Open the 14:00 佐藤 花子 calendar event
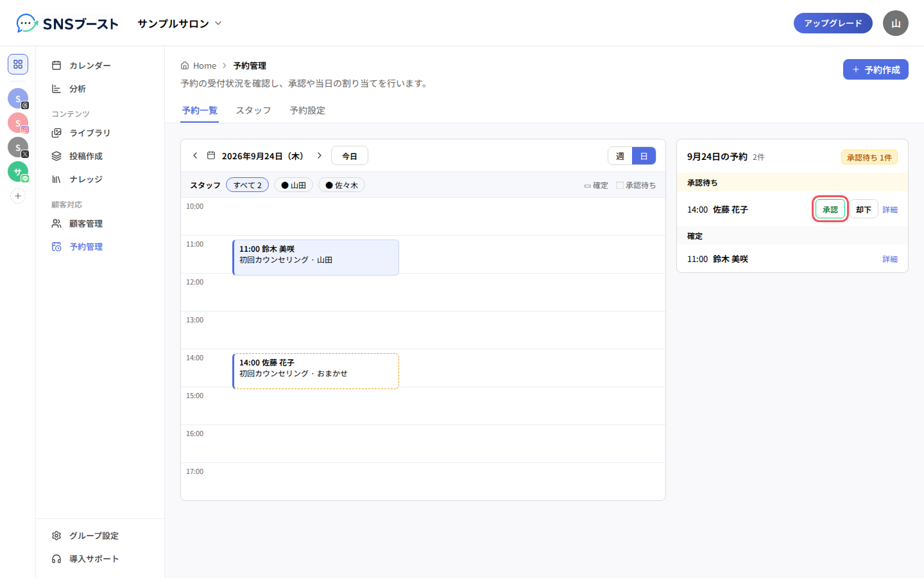 click(x=316, y=371)
